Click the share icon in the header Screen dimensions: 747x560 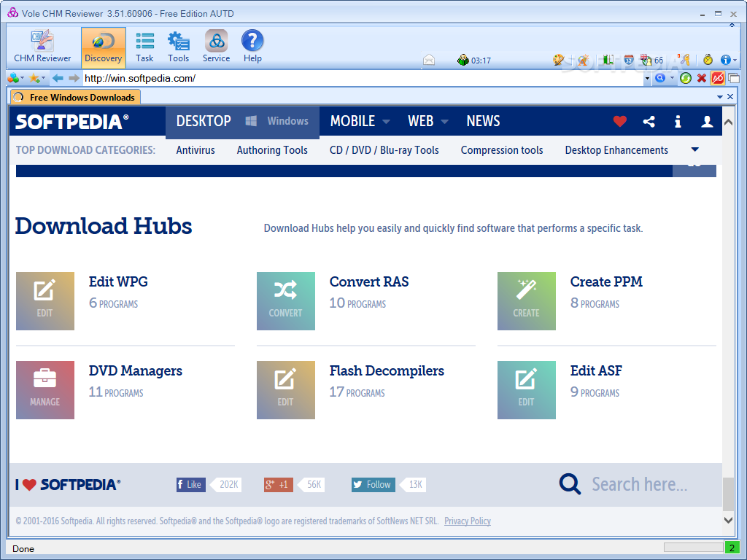pos(649,122)
